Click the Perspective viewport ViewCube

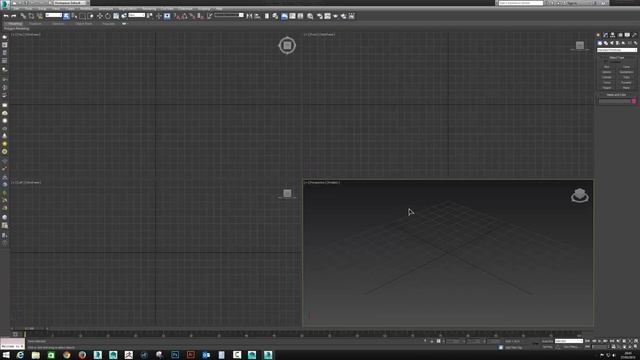point(580,196)
